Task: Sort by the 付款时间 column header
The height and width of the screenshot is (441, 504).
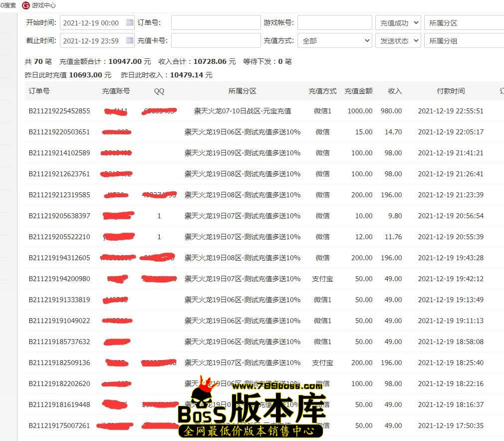Action: click(x=451, y=91)
